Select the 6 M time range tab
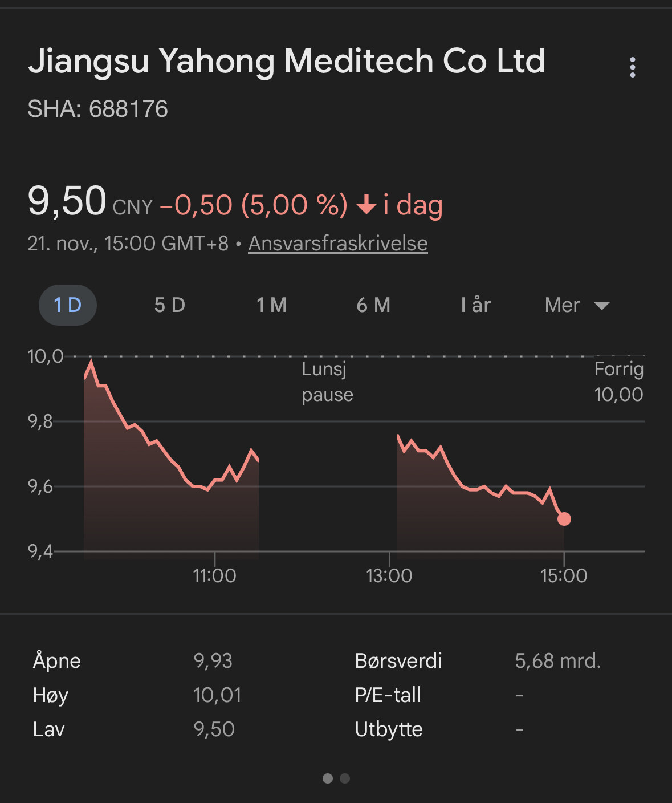This screenshot has width=672, height=803. tap(373, 305)
